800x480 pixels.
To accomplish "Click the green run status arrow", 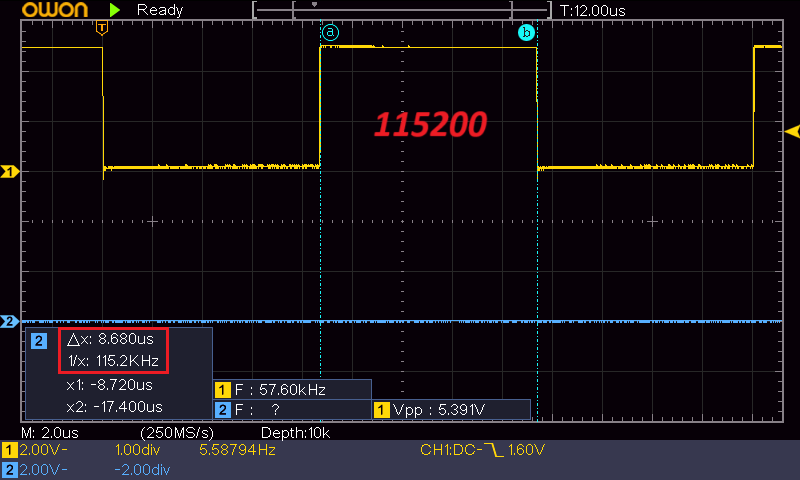I will (115, 10).
